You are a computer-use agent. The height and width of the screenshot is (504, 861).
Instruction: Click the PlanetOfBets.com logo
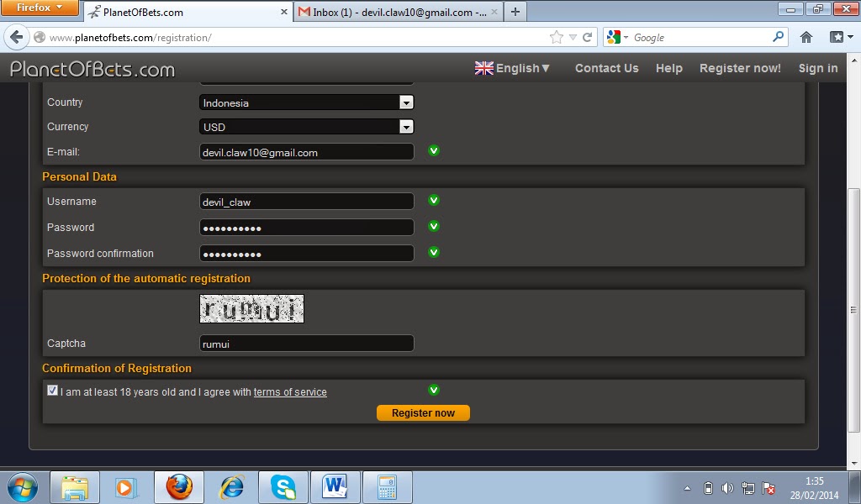tap(92, 69)
